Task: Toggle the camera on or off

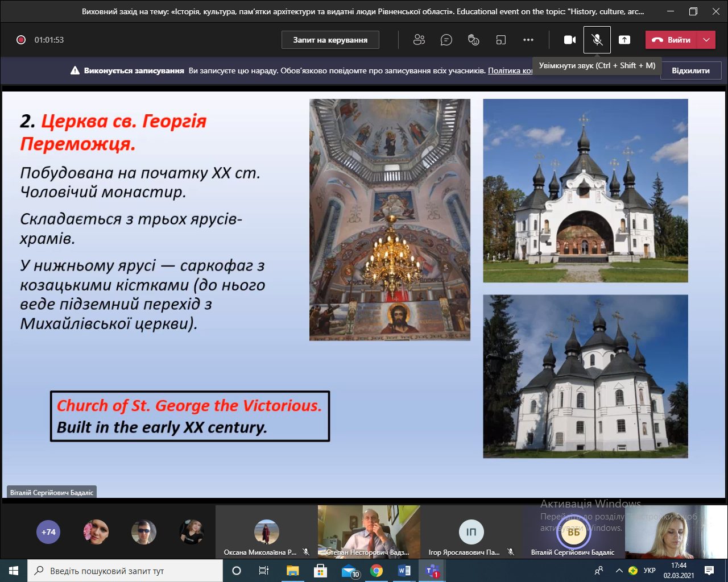Action: click(569, 40)
